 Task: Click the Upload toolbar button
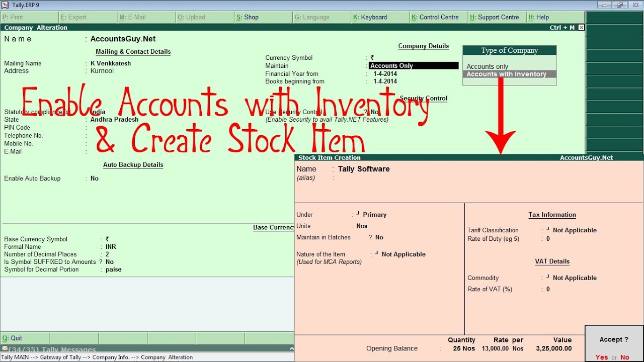click(204, 17)
